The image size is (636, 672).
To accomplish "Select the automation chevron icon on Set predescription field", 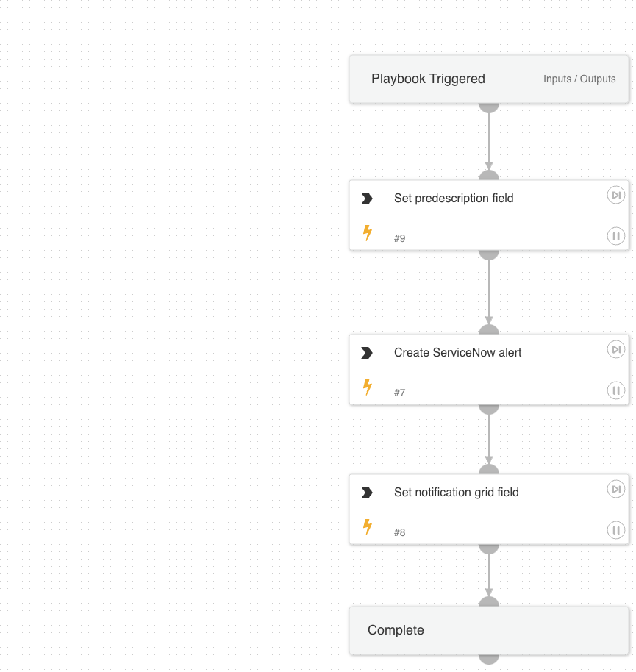I will tap(367, 198).
